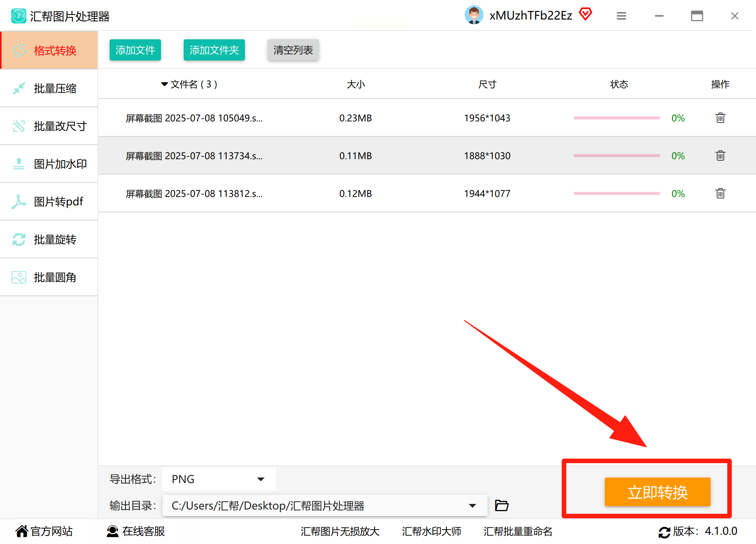Open 在线客服 support link
The image size is (756, 544).
pyautogui.click(x=136, y=531)
